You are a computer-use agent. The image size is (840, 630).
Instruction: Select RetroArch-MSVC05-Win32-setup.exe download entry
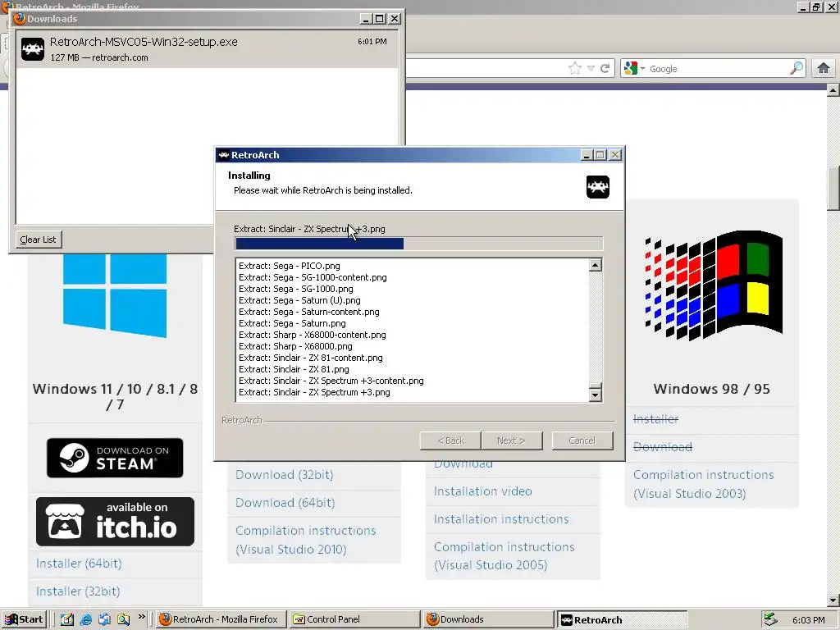pos(208,48)
